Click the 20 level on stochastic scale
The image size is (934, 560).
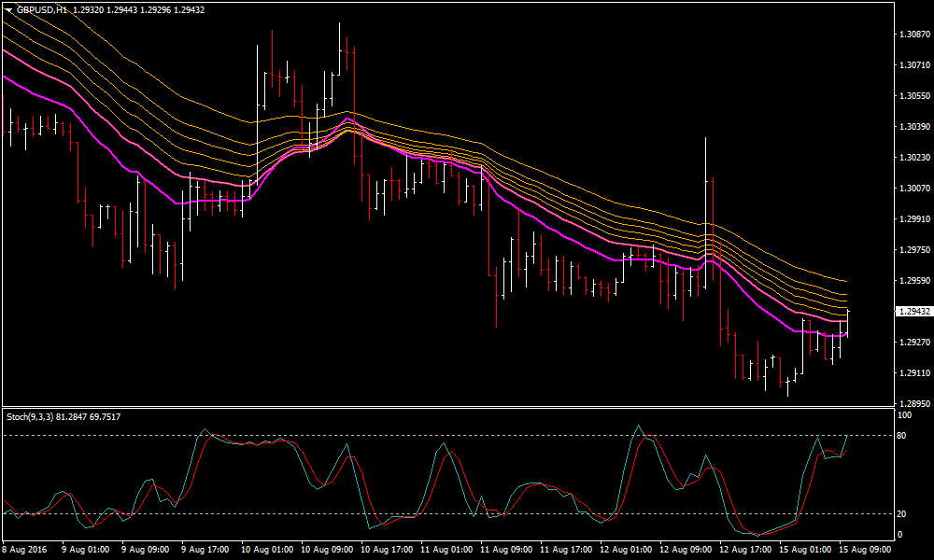(x=902, y=513)
